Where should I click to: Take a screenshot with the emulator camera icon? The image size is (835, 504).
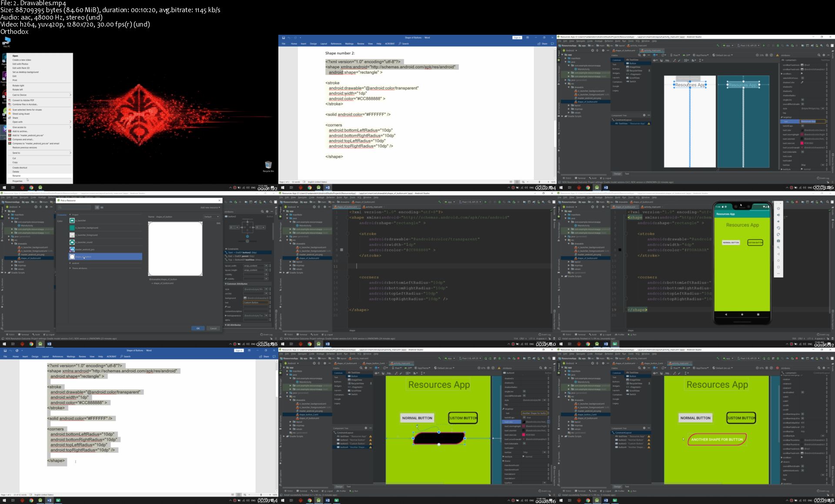coord(778,241)
